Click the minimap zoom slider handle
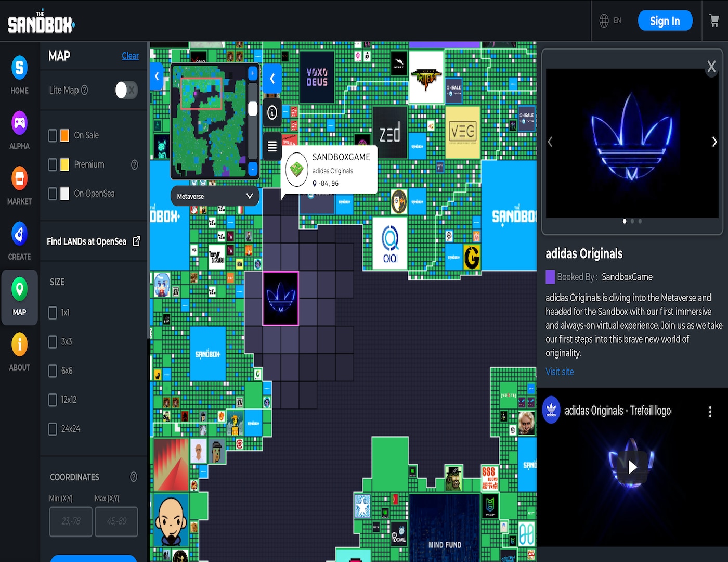Image resolution: width=728 pixels, height=562 pixels. [x=253, y=109]
